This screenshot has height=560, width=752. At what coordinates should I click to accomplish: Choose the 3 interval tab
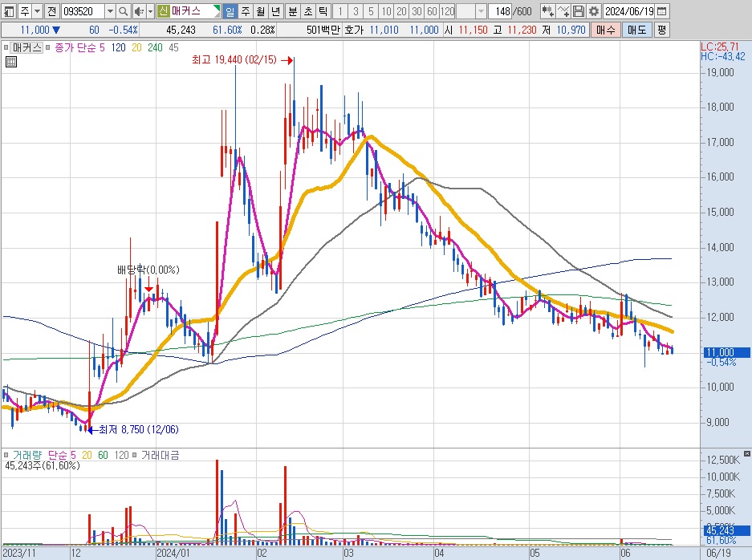(x=356, y=11)
